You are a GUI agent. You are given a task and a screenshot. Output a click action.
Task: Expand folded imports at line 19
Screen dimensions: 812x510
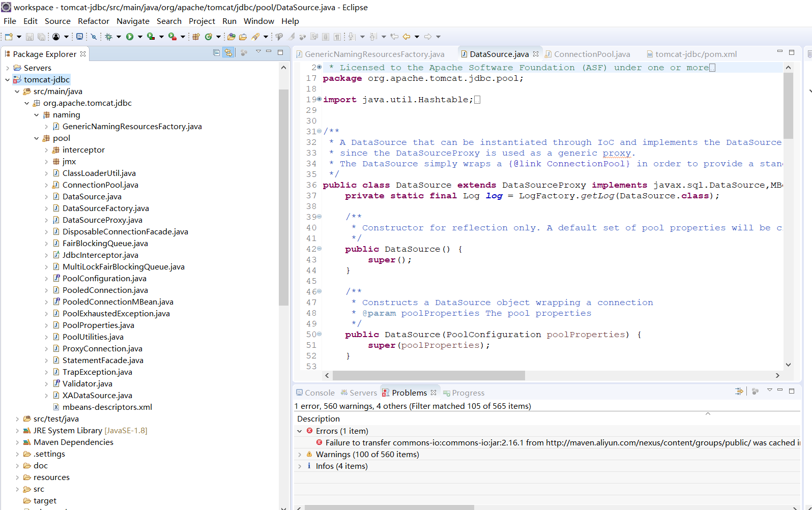320,99
